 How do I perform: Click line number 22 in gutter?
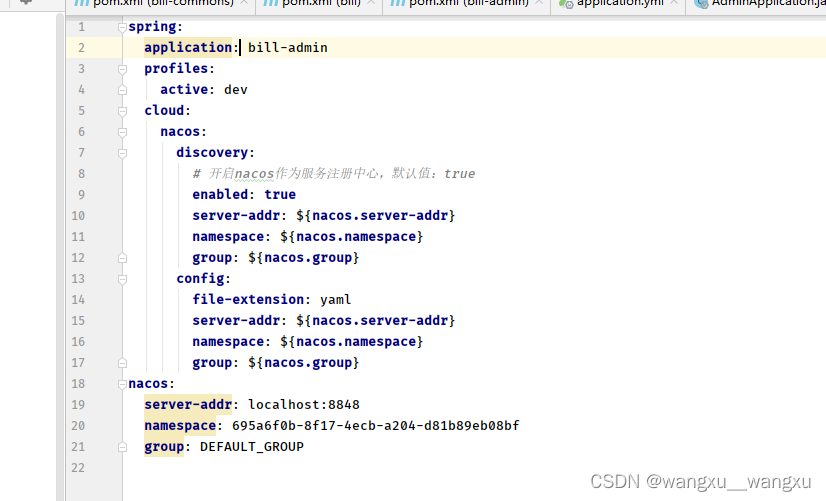pos(78,468)
